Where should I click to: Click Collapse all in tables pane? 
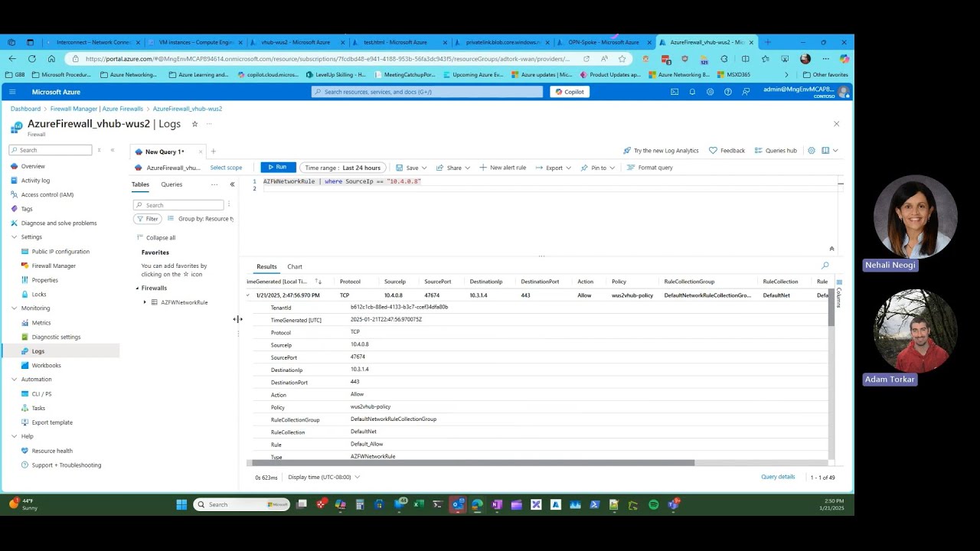pos(156,238)
